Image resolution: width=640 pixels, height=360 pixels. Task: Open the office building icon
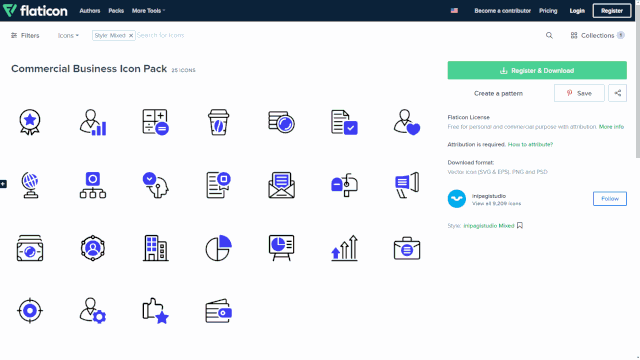point(156,248)
